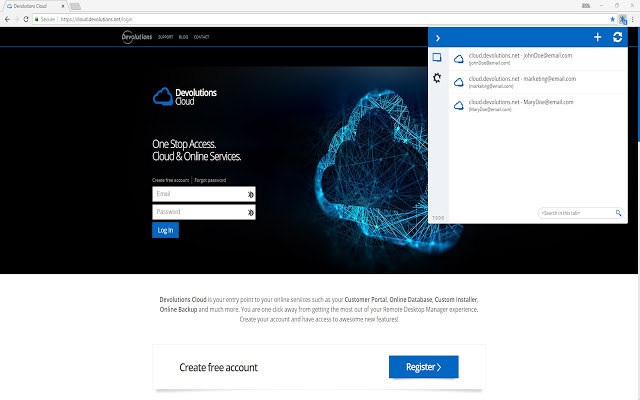Click the Devolutions extension toolbar icon
This screenshot has width=640, height=400.
pos(622,19)
